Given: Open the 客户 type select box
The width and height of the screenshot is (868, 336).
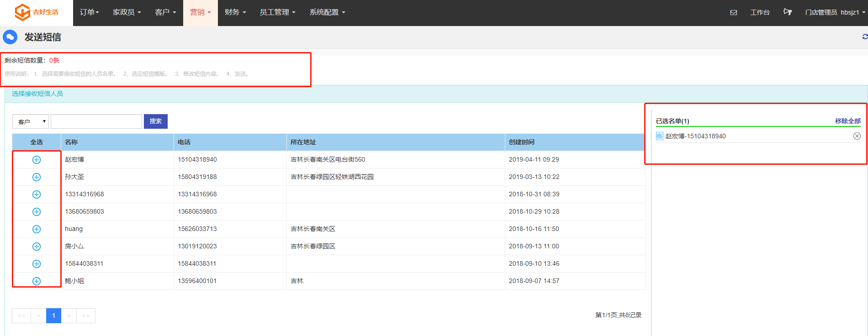Looking at the screenshot, I should pos(31,121).
